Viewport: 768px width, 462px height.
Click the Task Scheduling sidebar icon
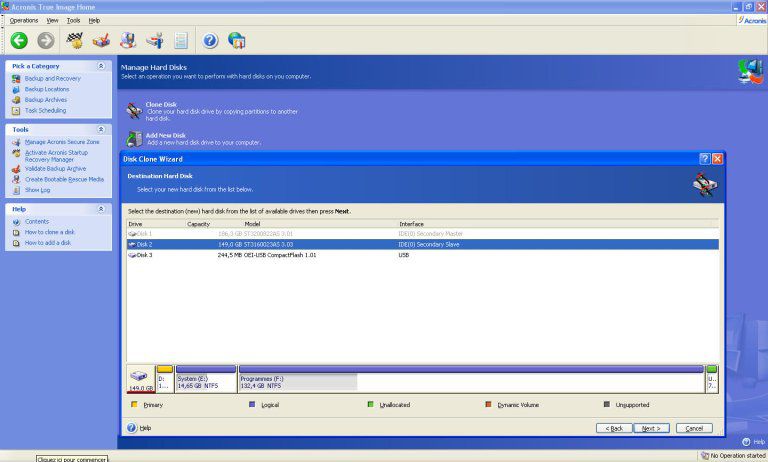coord(16,111)
